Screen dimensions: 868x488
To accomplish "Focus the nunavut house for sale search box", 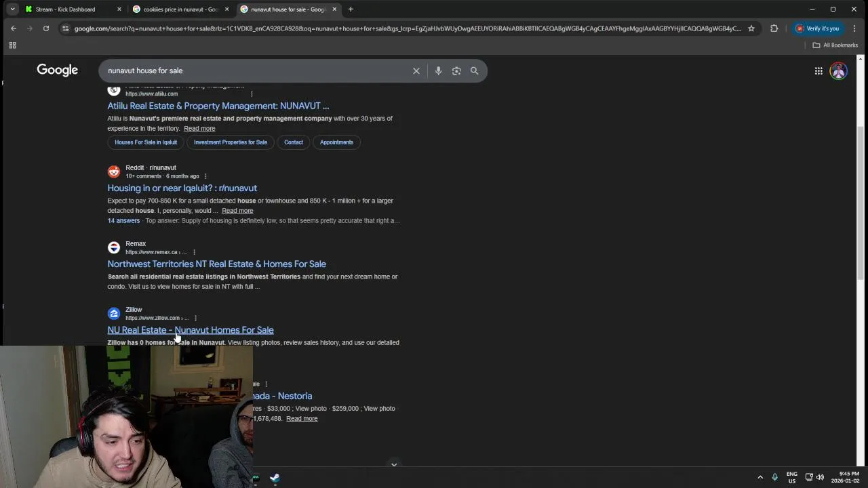I will 258,70.
